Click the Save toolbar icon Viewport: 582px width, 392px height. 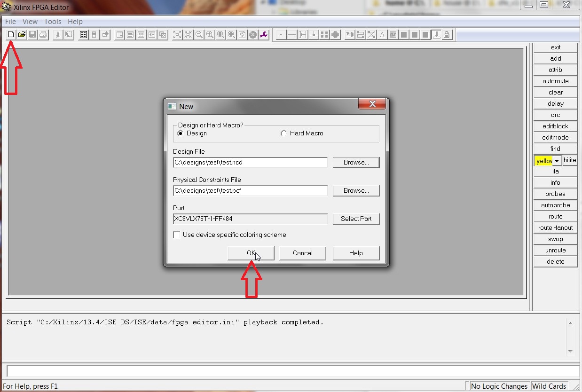pos(32,34)
